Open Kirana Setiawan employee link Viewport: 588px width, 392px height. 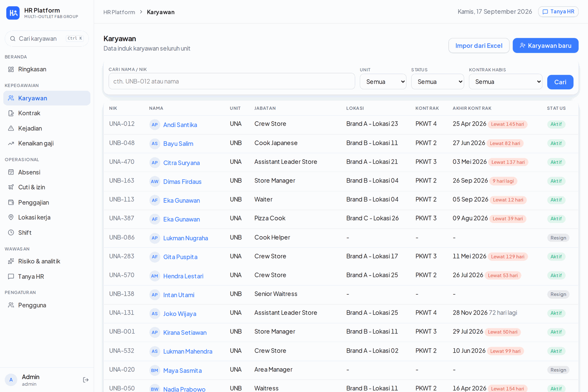coord(185,332)
